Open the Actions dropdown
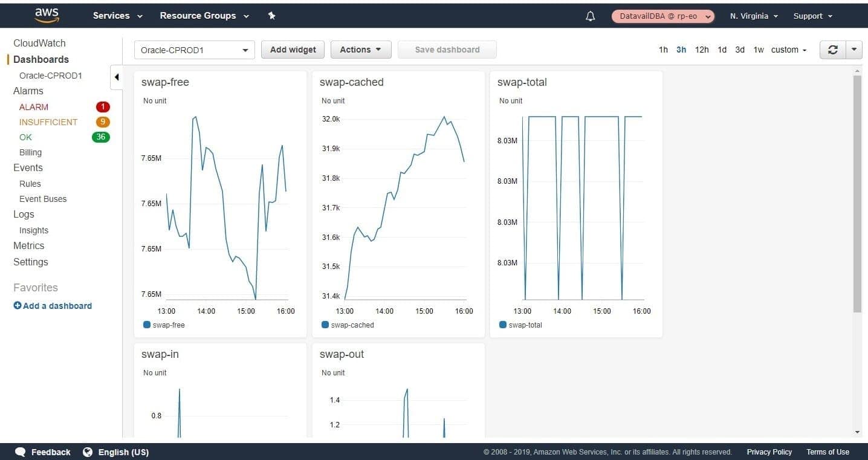The height and width of the screenshot is (460, 868). 361,50
